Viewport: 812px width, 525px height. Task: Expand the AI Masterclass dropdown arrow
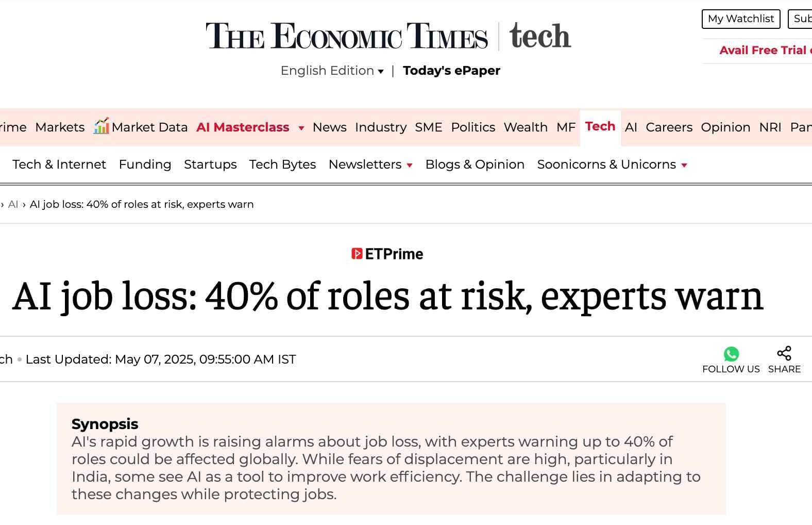click(301, 128)
